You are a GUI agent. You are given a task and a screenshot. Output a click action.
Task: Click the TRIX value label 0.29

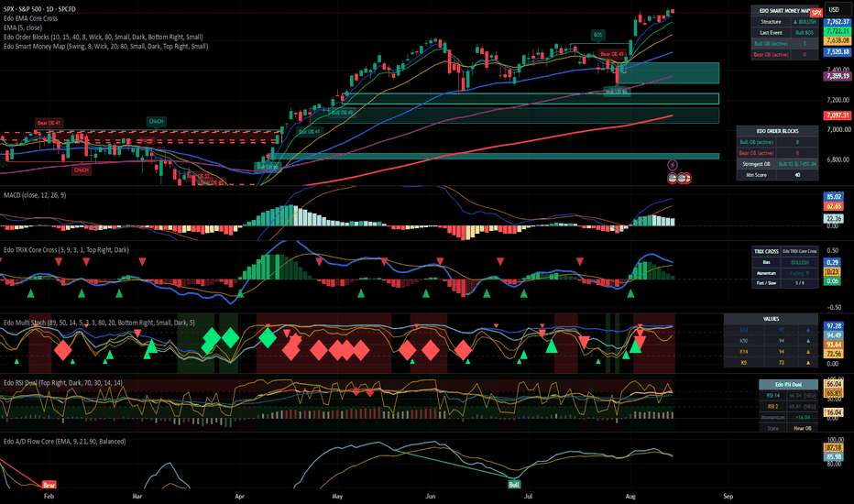[832, 263]
